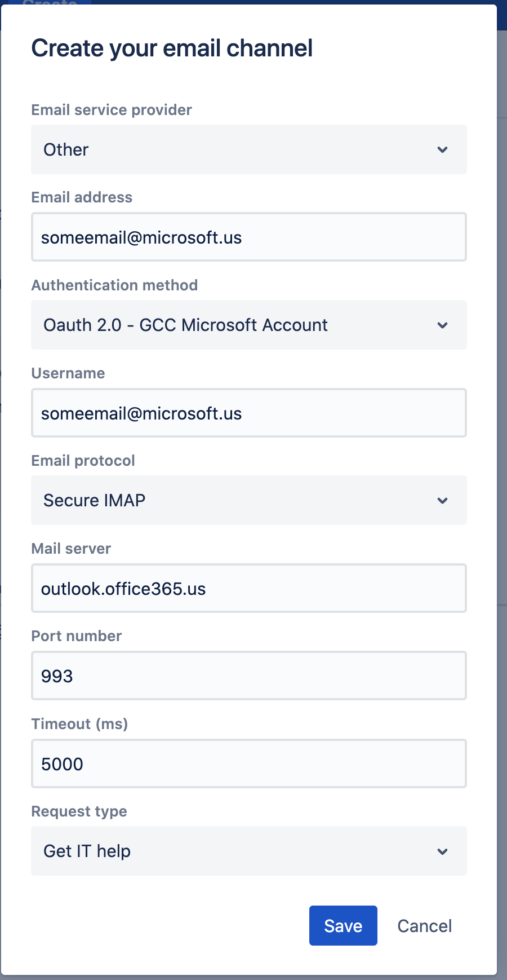Click the Email service provider chevron arrow
This screenshot has width=507, height=980.
click(443, 149)
